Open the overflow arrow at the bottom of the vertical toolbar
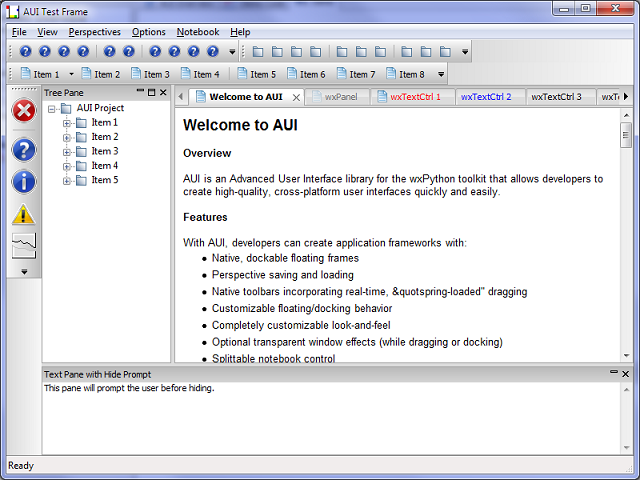 [x=24, y=271]
